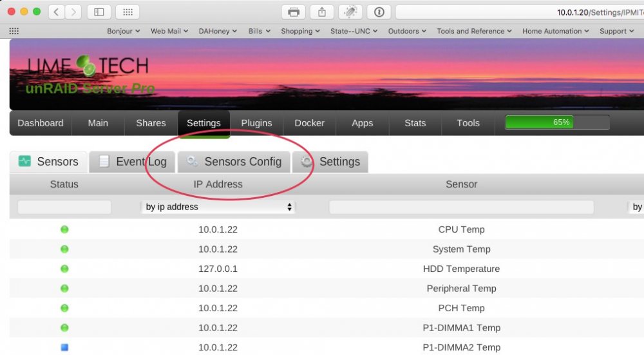The height and width of the screenshot is (355, 644).
Task: Click green status dot for HDD Temperature
Action: tap(64, 269)
